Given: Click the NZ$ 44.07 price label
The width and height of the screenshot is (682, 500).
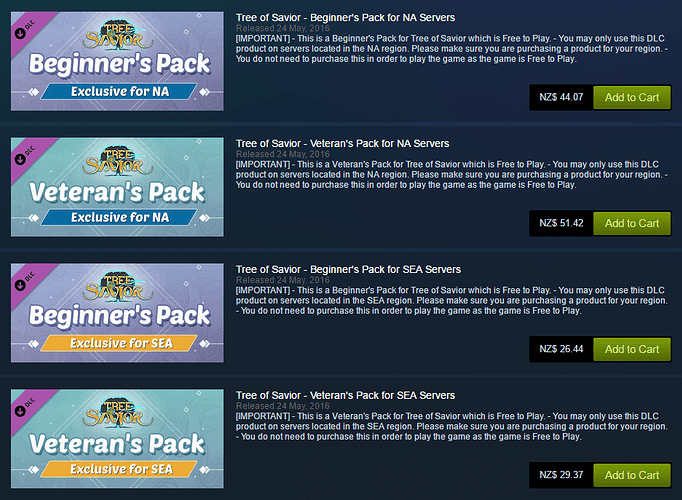Looking at the screenshot, I should pyautogui.click(x=561, y=97).
